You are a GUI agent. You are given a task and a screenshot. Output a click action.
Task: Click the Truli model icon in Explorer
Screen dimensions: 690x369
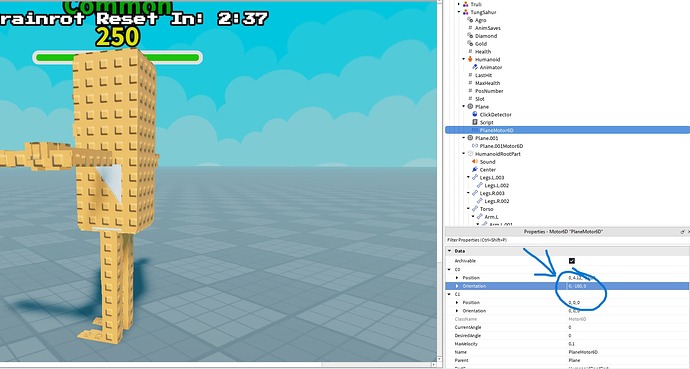[466, 4]
